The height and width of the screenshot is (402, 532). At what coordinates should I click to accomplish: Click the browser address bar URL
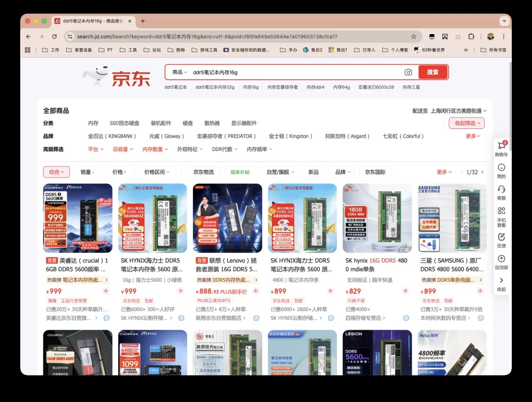207,36
